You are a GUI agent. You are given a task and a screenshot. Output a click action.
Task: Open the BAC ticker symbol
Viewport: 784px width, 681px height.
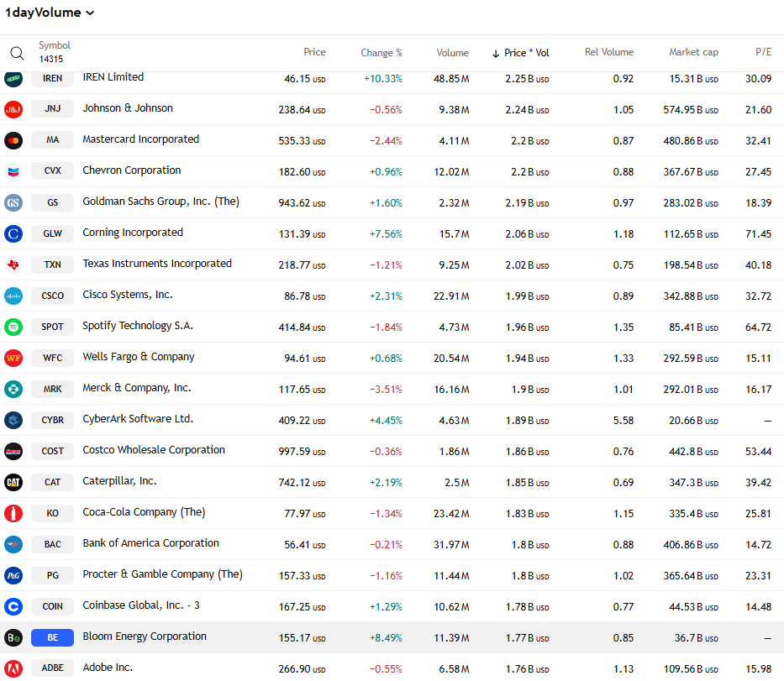pos(52,544)
